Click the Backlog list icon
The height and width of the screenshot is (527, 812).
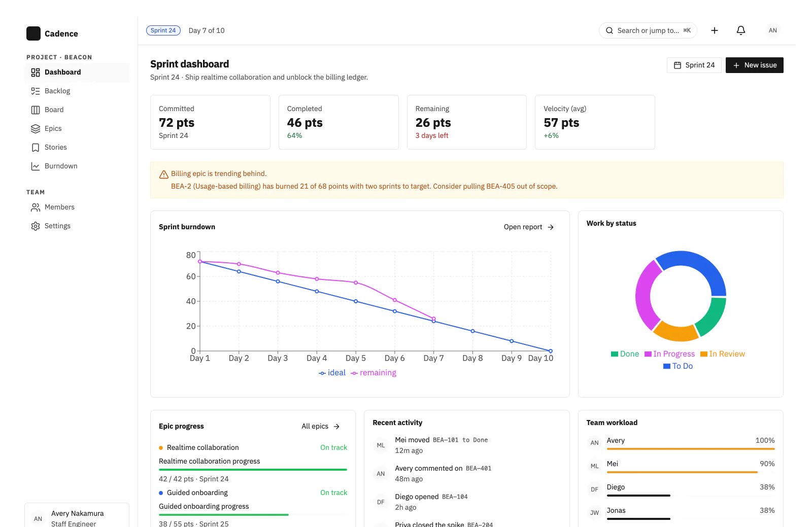(36, 91)
